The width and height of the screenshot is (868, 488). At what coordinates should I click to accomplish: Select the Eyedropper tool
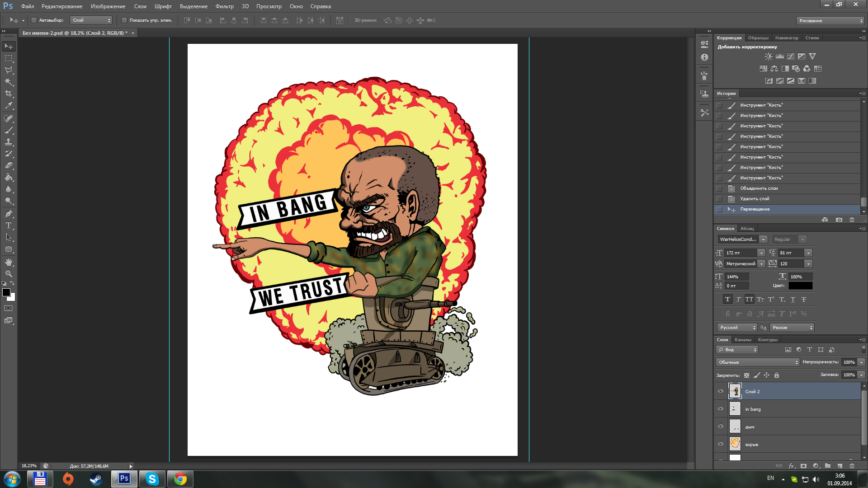click(9, 106)
